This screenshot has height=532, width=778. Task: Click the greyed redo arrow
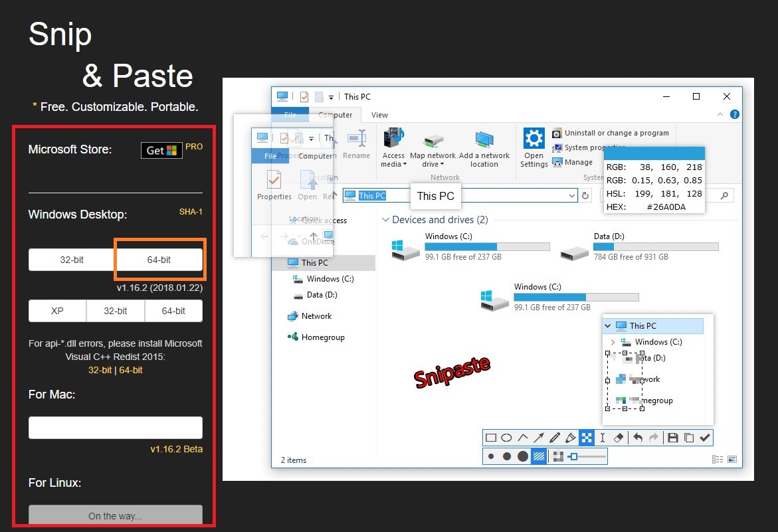point(654,438)
